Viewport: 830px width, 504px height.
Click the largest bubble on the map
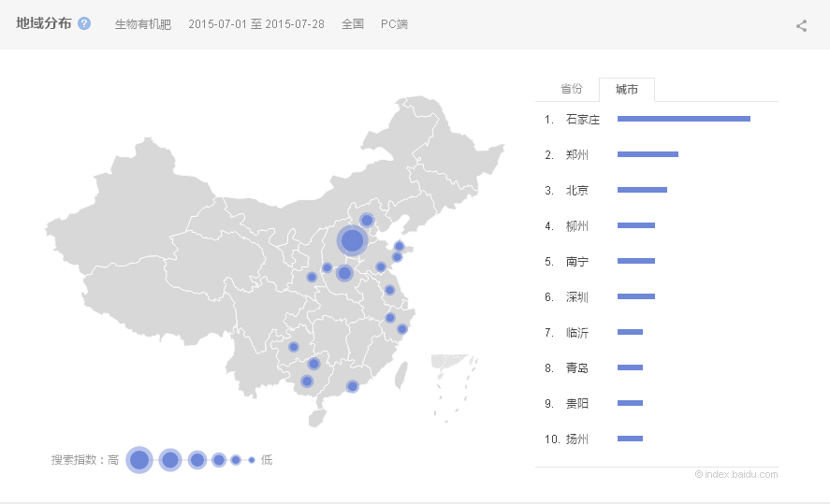pyautogui.click(x=352, y=240)
